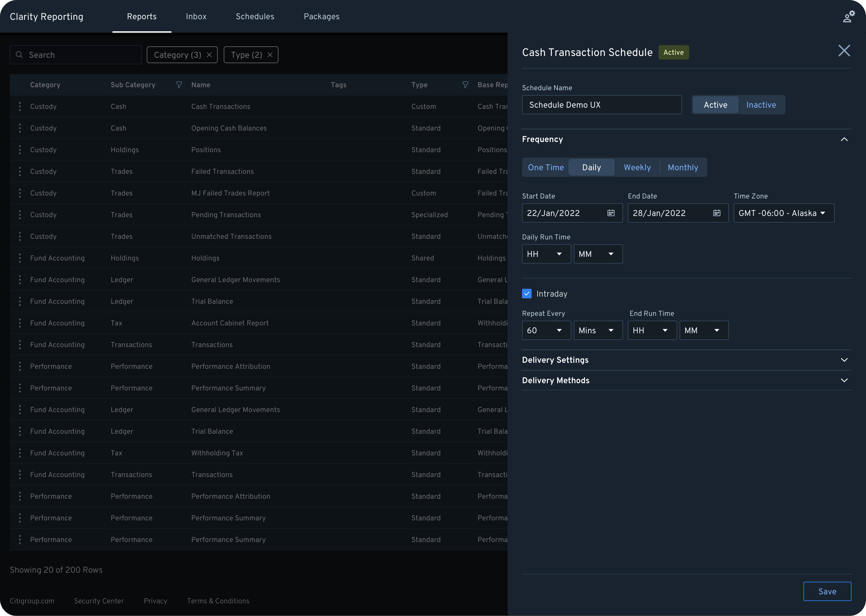The width and height of the screenshot is (866, 616).
Task: Remove the Type (2) filter chip
Action: tap(270, 55)
